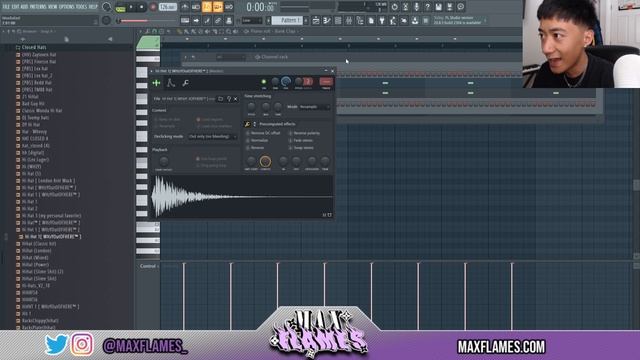
Task: Select Hihat (London) sample
Action: point(36,251)
